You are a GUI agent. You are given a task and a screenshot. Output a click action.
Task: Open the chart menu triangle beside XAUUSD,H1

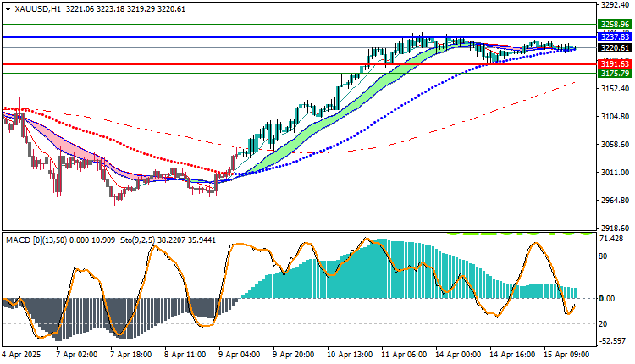point(8,9)
